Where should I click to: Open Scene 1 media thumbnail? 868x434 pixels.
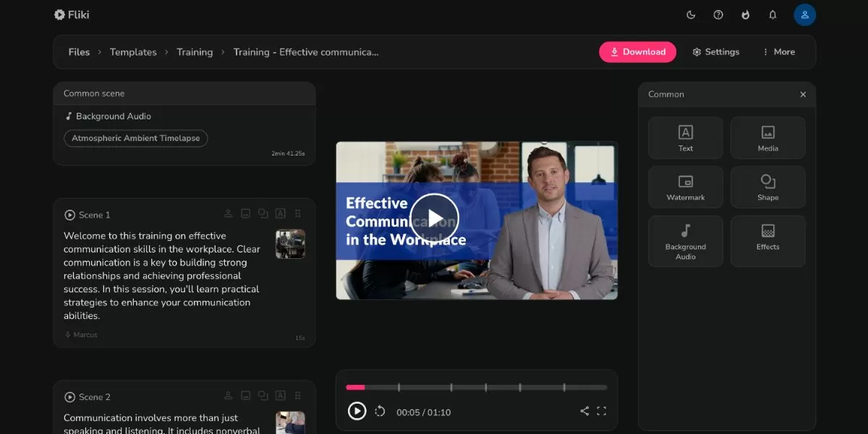(x=290, y=244)
